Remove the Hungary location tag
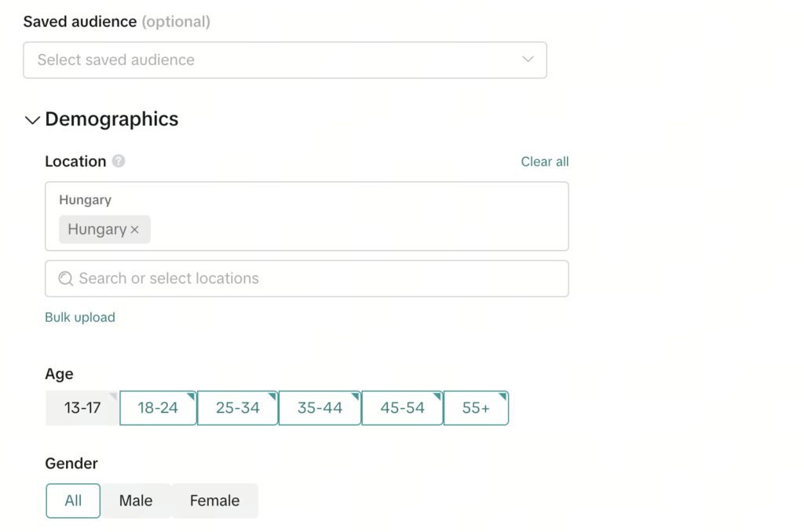 click(134, 230)
